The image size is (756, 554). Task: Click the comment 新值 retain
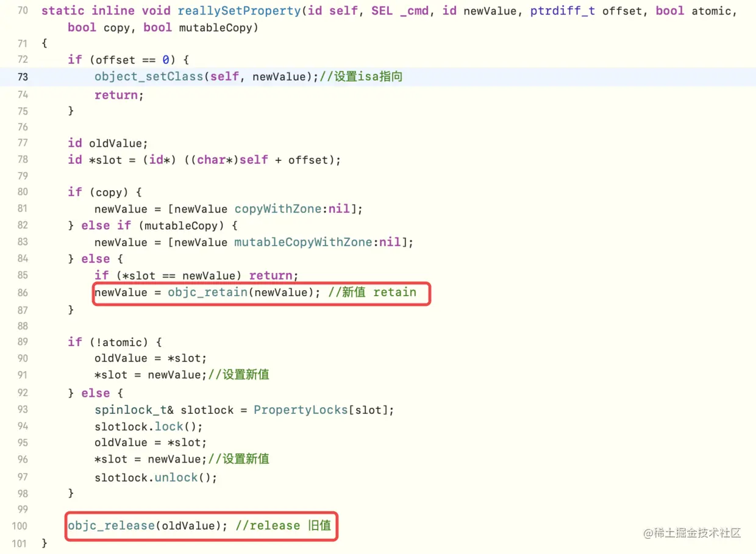pyautogui.click(x=372, y=293)
